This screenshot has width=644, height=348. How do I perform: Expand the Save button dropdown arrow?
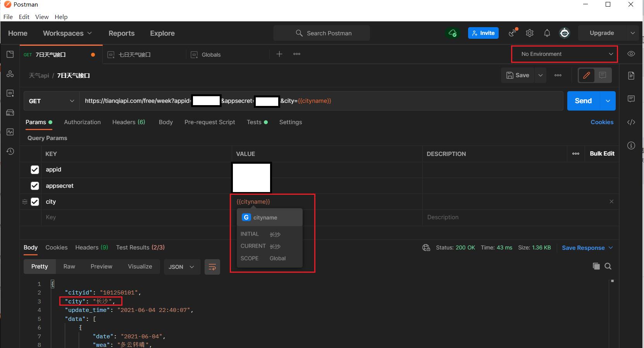541,75
